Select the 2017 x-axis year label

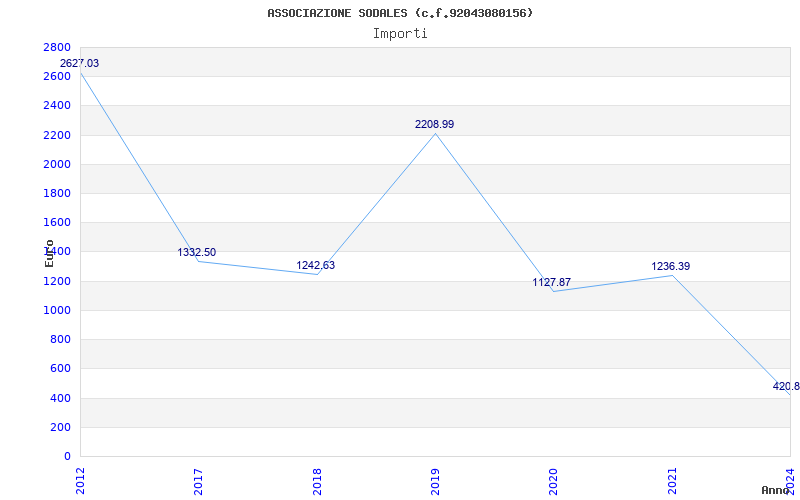click(198, 481)
